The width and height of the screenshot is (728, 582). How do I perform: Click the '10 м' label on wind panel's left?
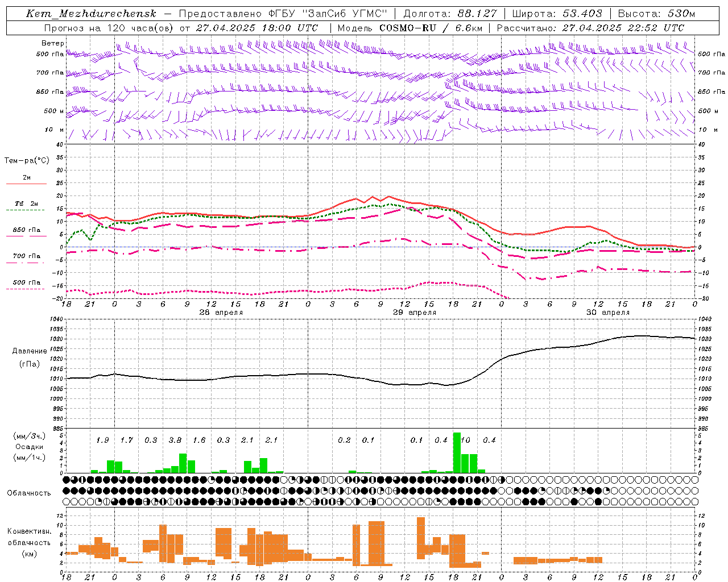[x=54, y=130]
